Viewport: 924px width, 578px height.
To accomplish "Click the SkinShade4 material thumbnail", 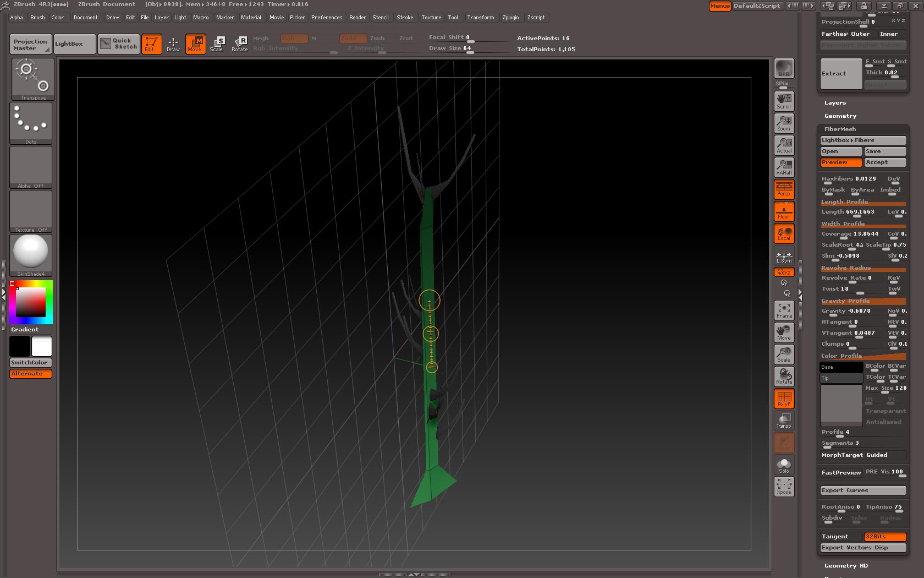I will click(x=30, y=253).
